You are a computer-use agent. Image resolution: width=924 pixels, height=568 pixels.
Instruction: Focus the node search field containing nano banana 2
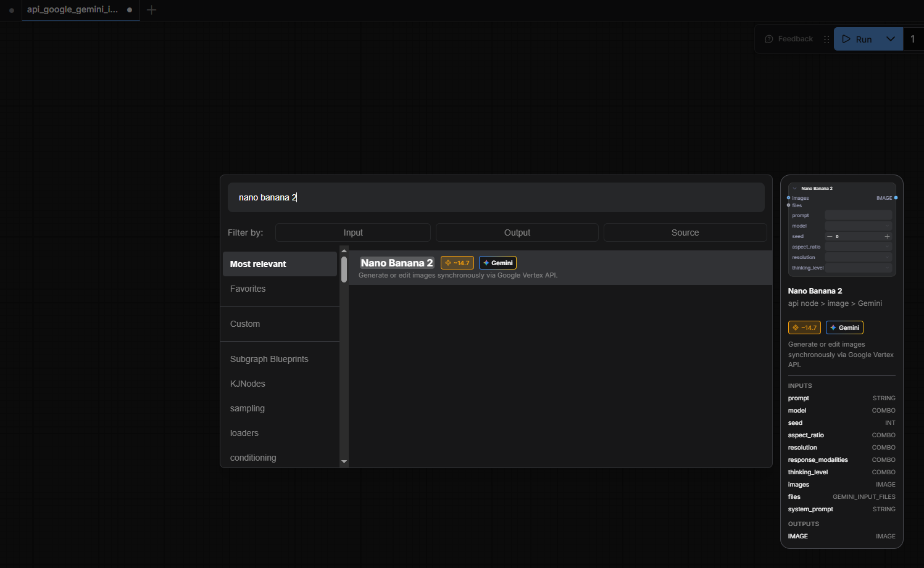pos(496,197)
